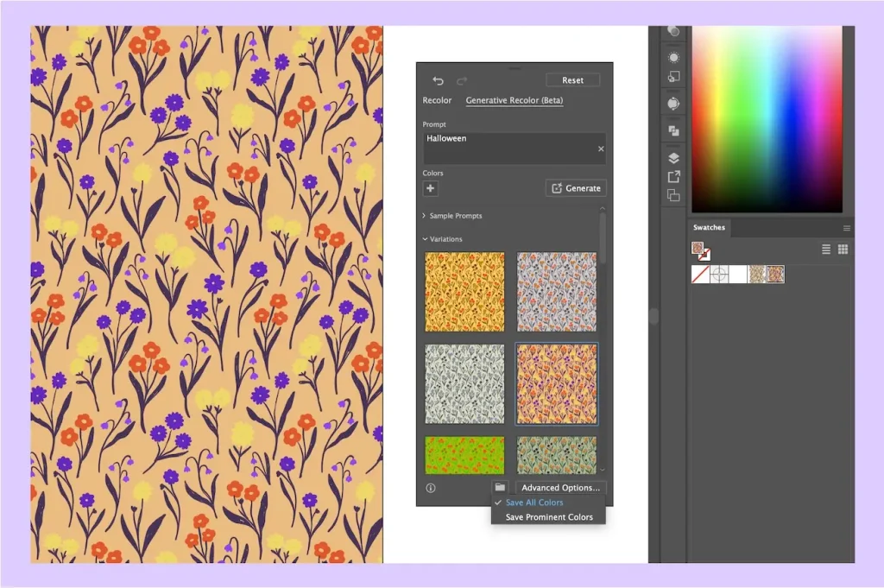Image resolution: width=884 pixels, height=588 pixels.
Task: Open the Swatches panel options menu
Action: click(846, 228)
